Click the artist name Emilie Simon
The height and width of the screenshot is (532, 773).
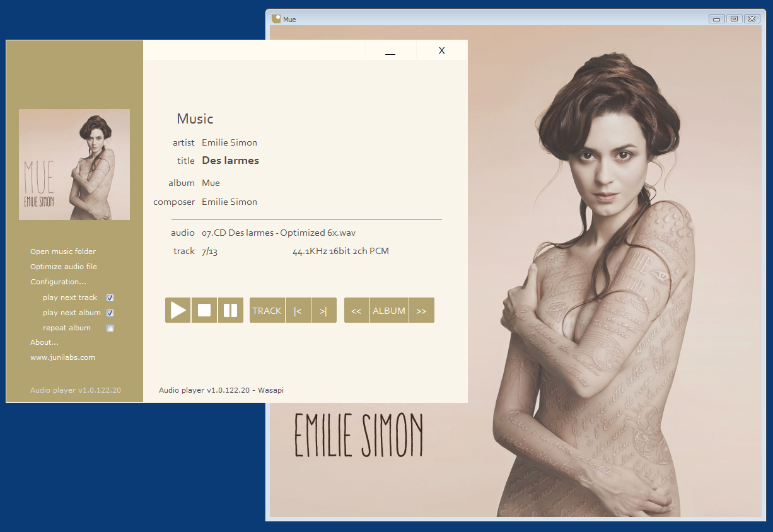coord(230,142)
